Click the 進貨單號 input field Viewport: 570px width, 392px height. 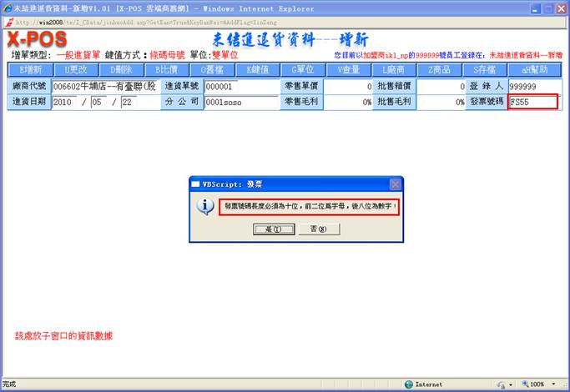click(241, 86)
